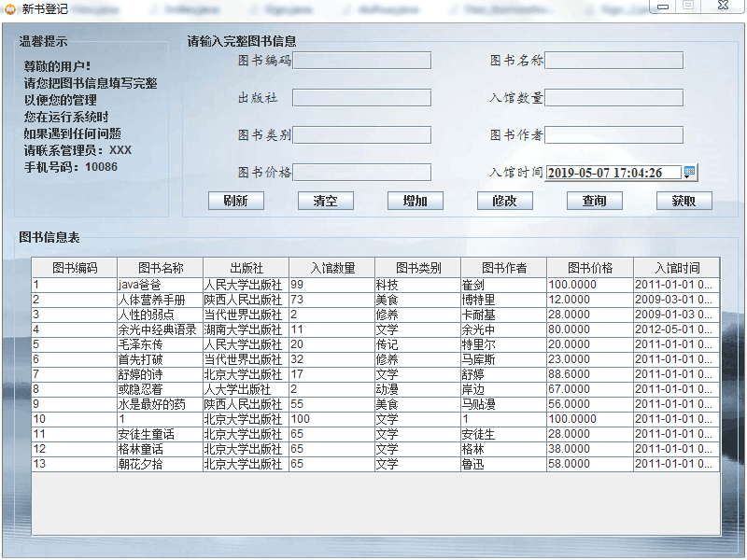Select the 舒婷的诗 cell
This screenshot has width=747, height=560.
point(160,374)
